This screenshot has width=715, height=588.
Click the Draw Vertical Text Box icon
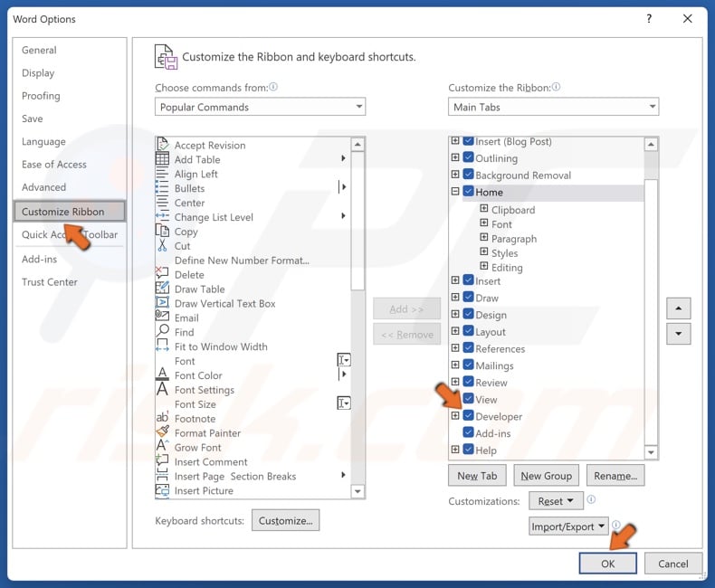(x=162, y=303)
